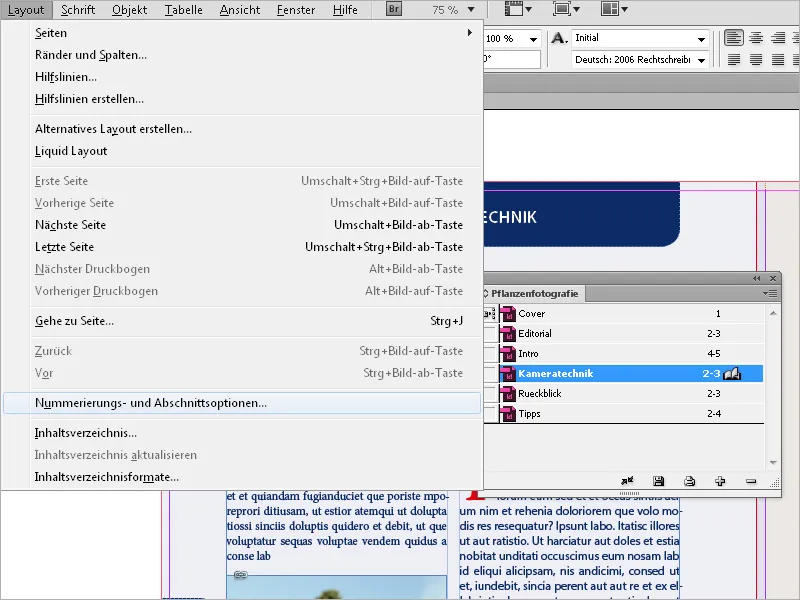Save the Pflanzenfotografie book with the disk icon

point(658,482)
